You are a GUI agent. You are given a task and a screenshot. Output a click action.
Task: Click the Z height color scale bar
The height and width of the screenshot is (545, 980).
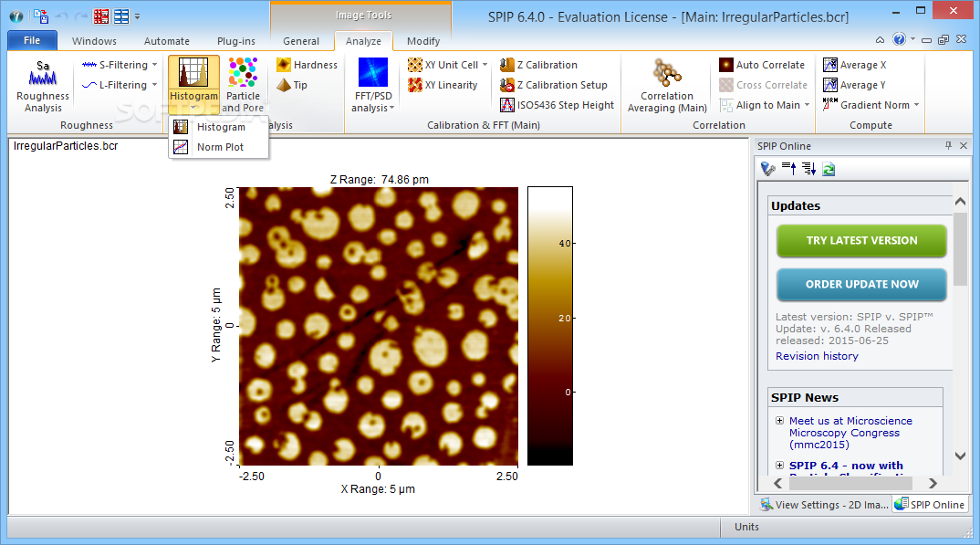(x=550, y=326)
